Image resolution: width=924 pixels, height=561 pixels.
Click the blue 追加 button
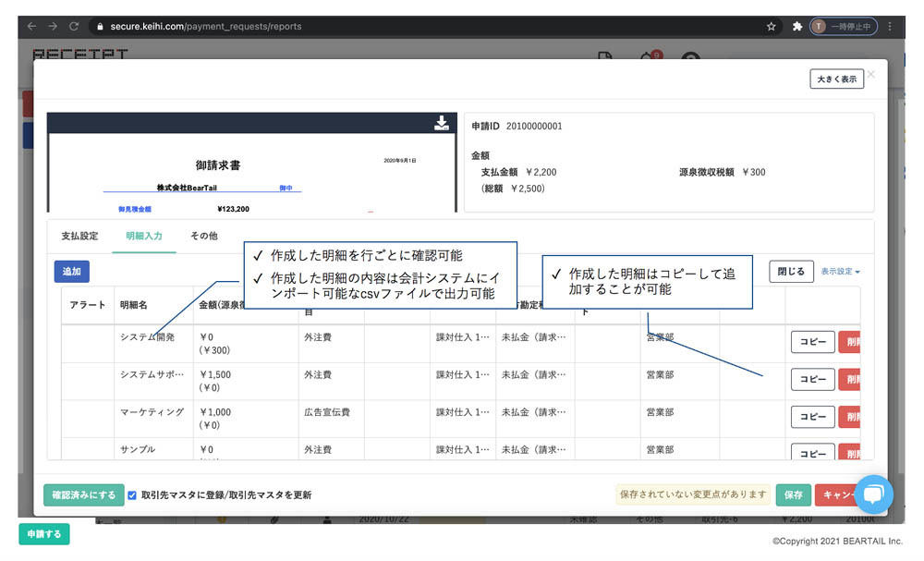point(72,272)
